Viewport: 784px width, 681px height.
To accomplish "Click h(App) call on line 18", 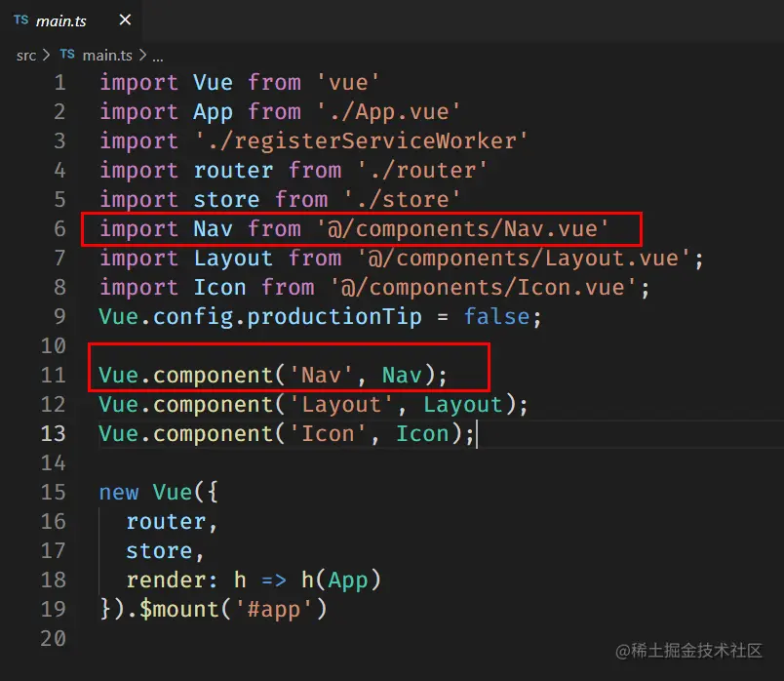I will coord(341,580).
